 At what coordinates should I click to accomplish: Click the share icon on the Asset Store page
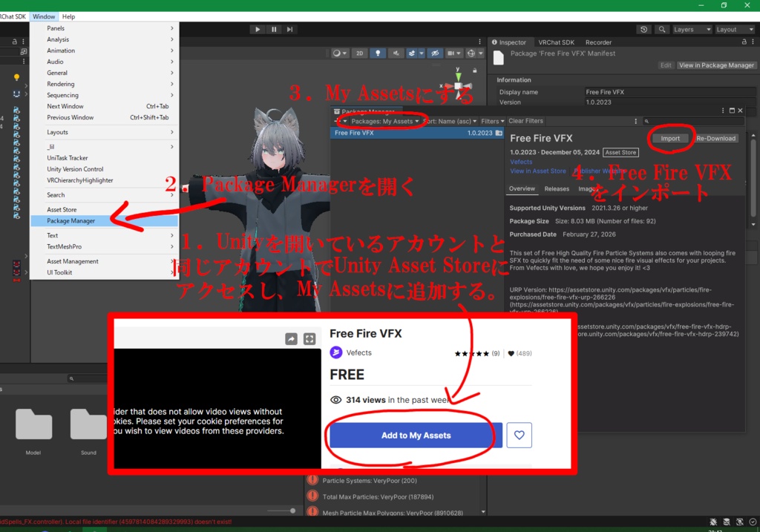[291, 338]
